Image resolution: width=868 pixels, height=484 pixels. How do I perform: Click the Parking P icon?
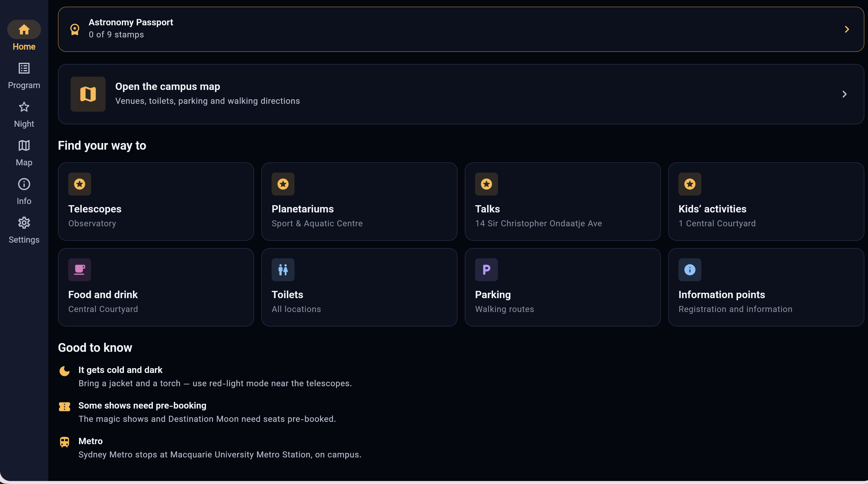click(486, 270)
